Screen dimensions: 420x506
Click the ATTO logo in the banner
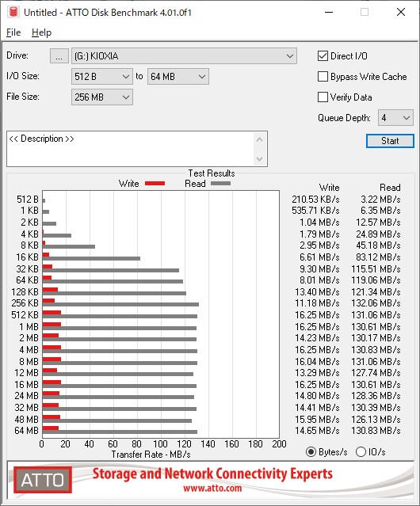(43, 480)
